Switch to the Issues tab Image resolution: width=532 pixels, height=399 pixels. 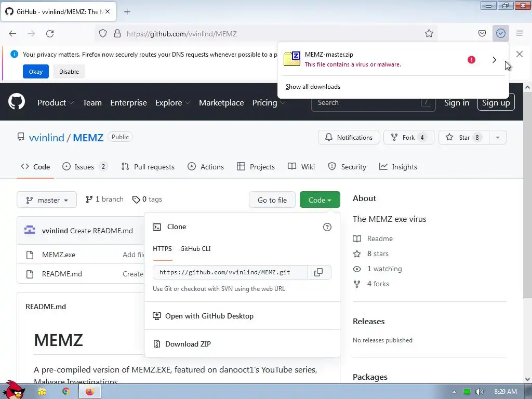click(x=85, y=167)
